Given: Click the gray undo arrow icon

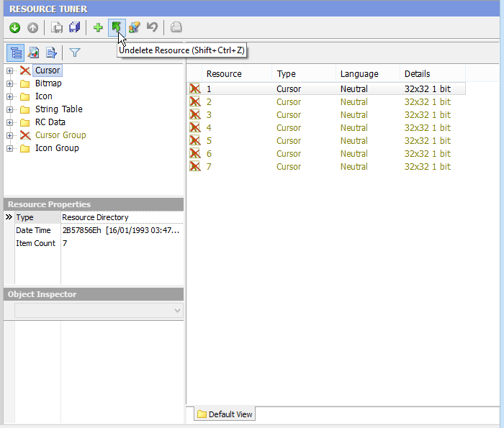Looking at the screenshot, I should coord(152,27).
